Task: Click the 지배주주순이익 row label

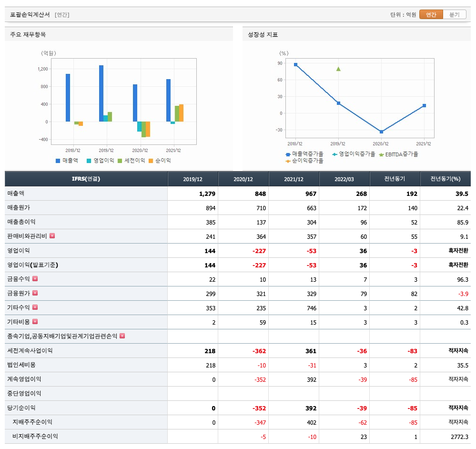Action: [32, 422]
